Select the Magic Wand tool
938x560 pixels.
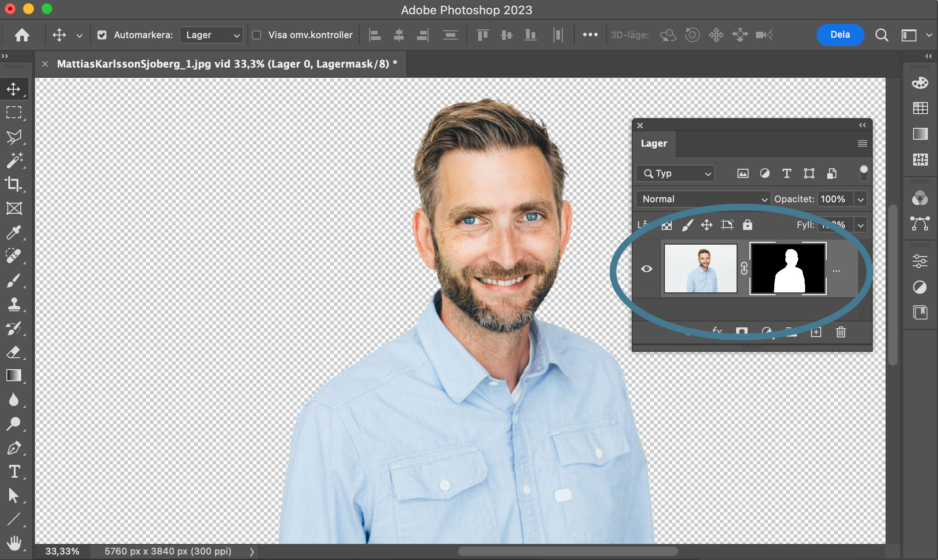pyautogui.click(x=14, y=160)
